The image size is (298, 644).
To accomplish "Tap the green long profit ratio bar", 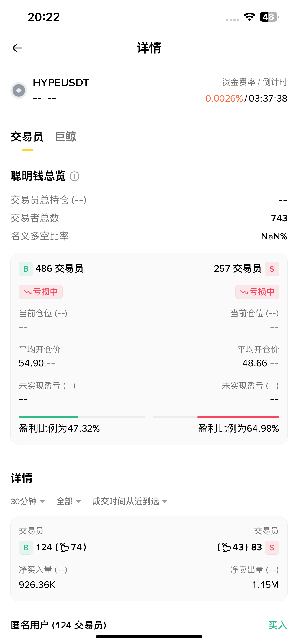I will pyautogui.click(x=49, y=417).
